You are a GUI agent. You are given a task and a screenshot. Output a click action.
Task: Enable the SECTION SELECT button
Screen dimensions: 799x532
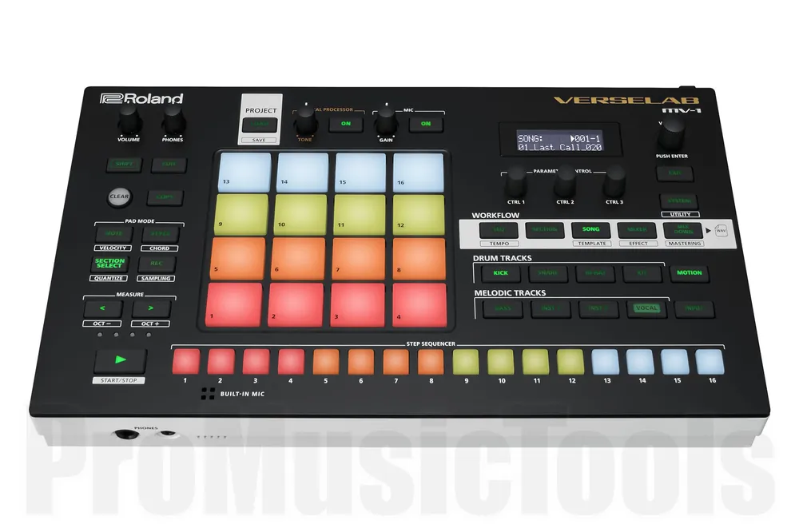[109, 264]
